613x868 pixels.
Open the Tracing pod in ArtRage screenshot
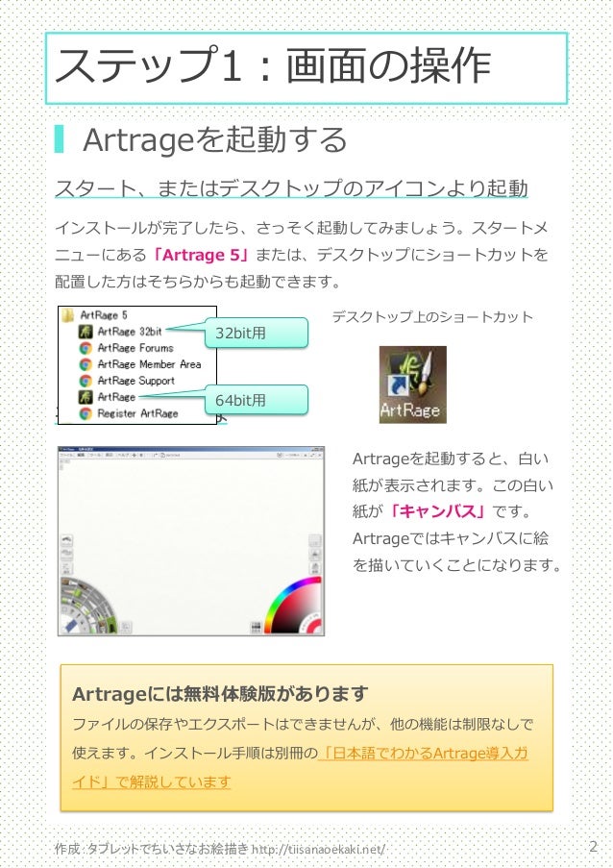pyautogui.click(x=315, y=554)
